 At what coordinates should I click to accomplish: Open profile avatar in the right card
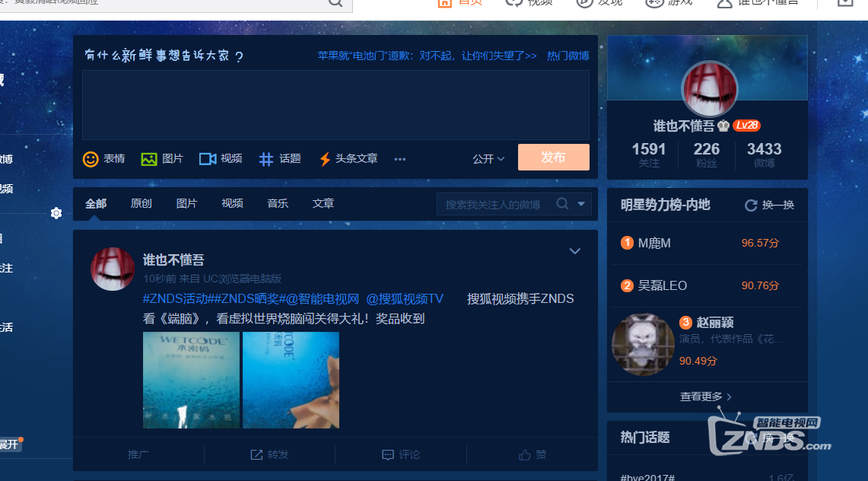click(708, 88)
